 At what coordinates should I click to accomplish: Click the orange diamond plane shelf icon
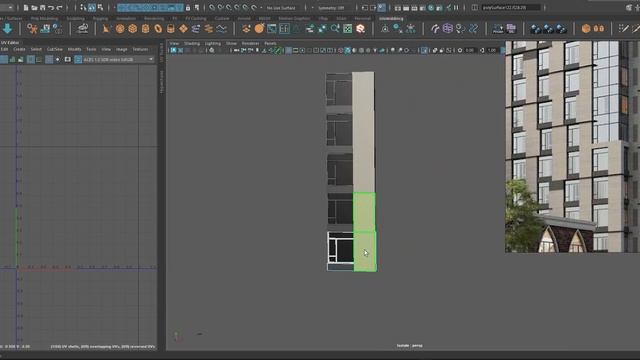pos(183,29)
